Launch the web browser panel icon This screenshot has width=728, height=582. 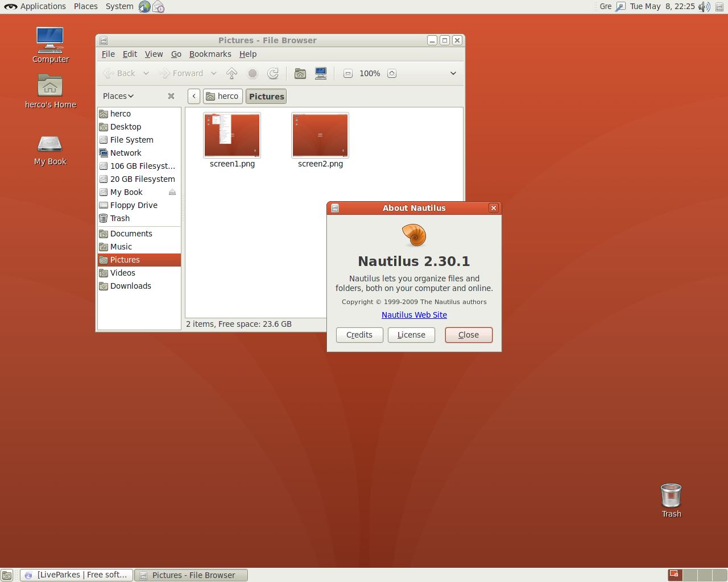[144, 7]
